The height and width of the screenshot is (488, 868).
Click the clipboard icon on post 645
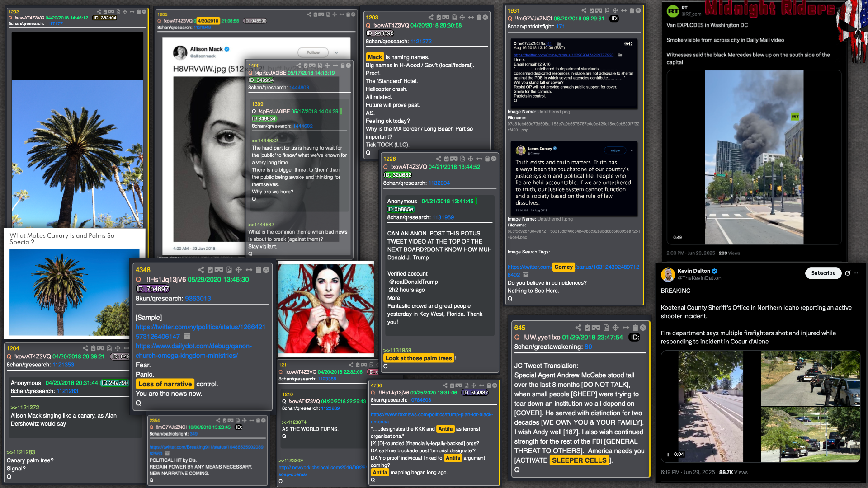click(x=635, y=328)
